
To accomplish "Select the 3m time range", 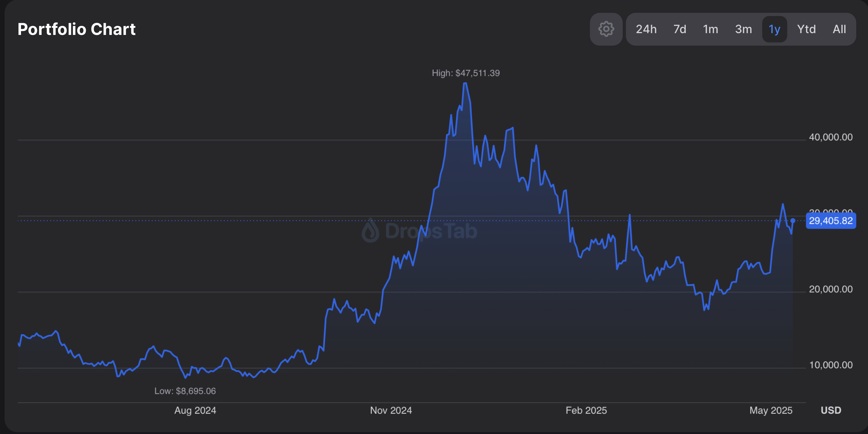I will pos(743,29).
